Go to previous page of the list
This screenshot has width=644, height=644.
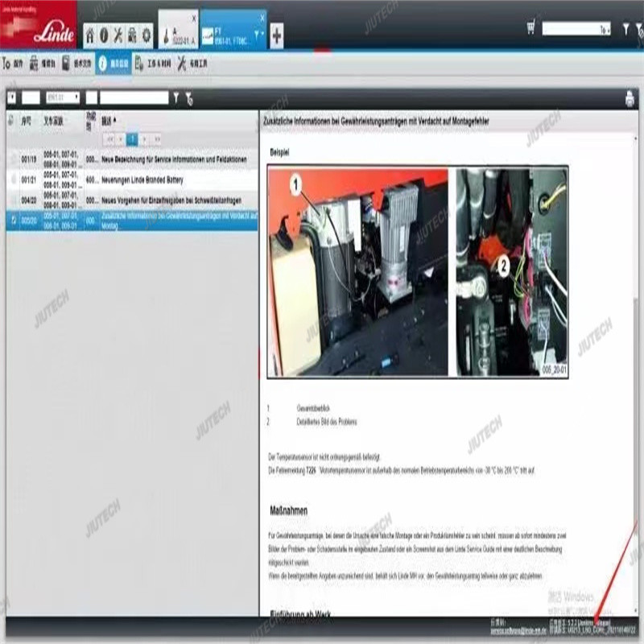(121, 139)
